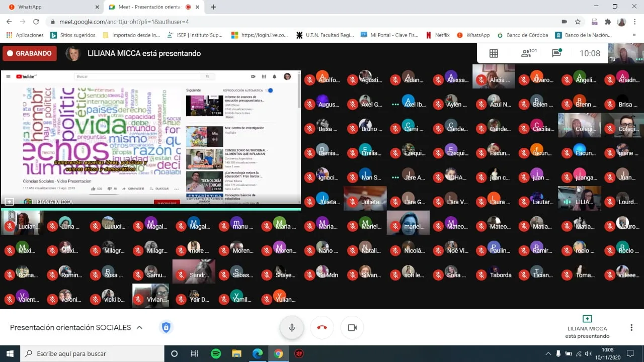Viewport: 644px width, 362px height.
Task: Open the Sandra video participant tile
Action: pyautogui.click(x=194, y=271)
